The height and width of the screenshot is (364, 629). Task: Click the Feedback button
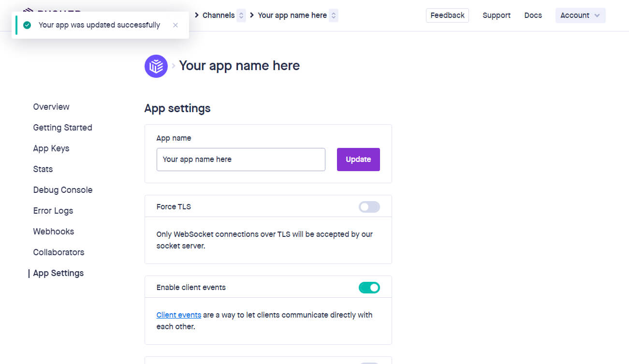click(x=447, y=15)
